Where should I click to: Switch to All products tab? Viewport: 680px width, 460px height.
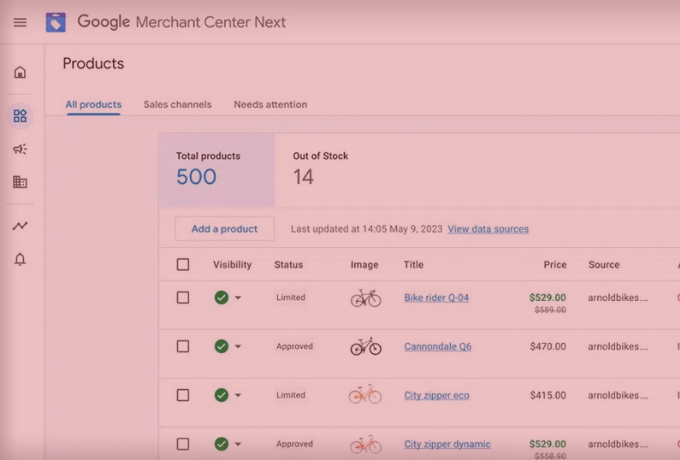point(93,104)
